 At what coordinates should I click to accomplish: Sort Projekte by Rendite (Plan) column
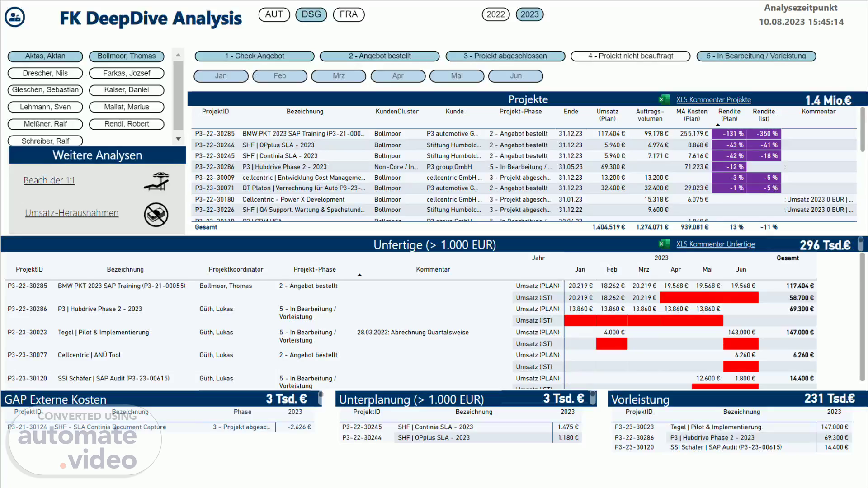(729, 115)
